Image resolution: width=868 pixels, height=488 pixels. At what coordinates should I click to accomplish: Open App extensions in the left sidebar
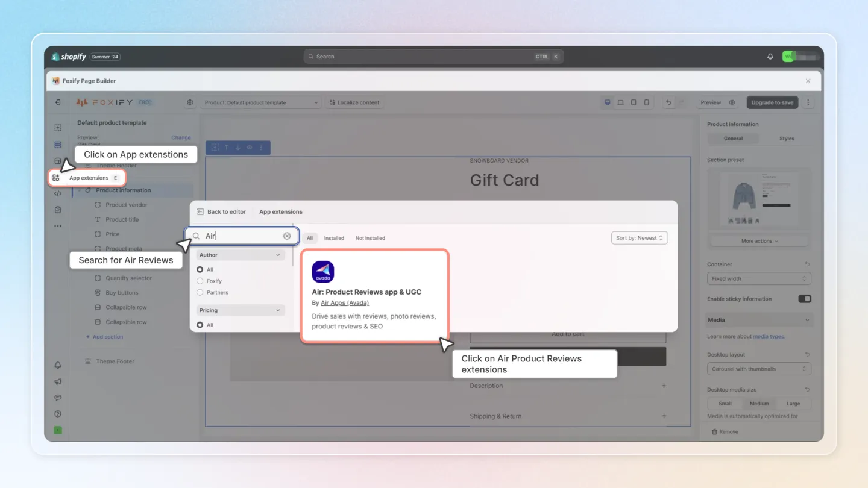coord(87,178)
